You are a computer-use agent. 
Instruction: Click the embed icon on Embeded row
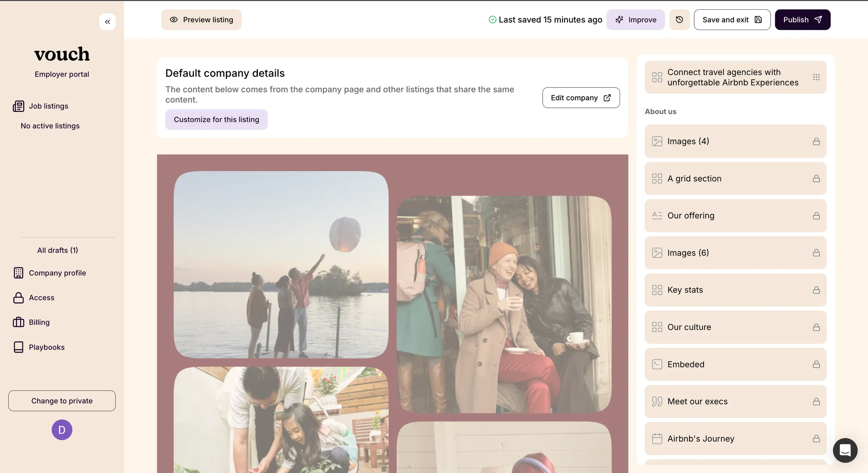(x=657, y=364)
